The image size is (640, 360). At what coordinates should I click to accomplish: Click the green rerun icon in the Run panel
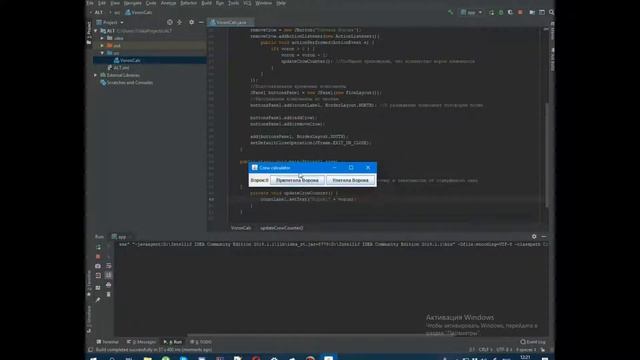(98, 247)
